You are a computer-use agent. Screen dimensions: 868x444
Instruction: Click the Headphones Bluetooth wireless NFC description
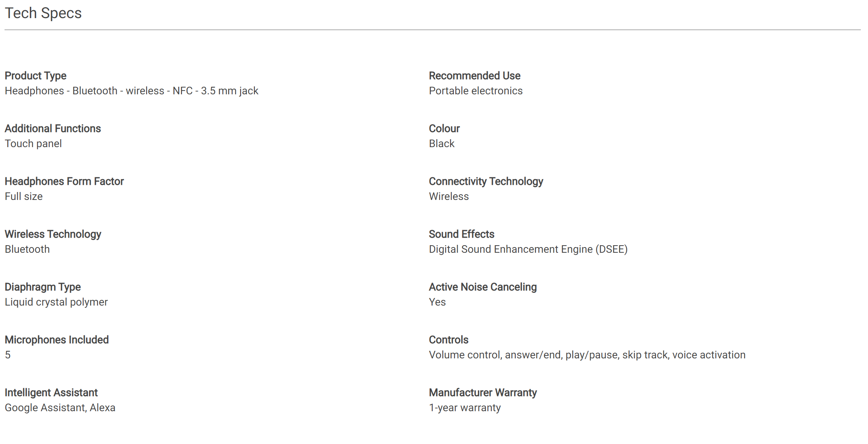(131, 91)
